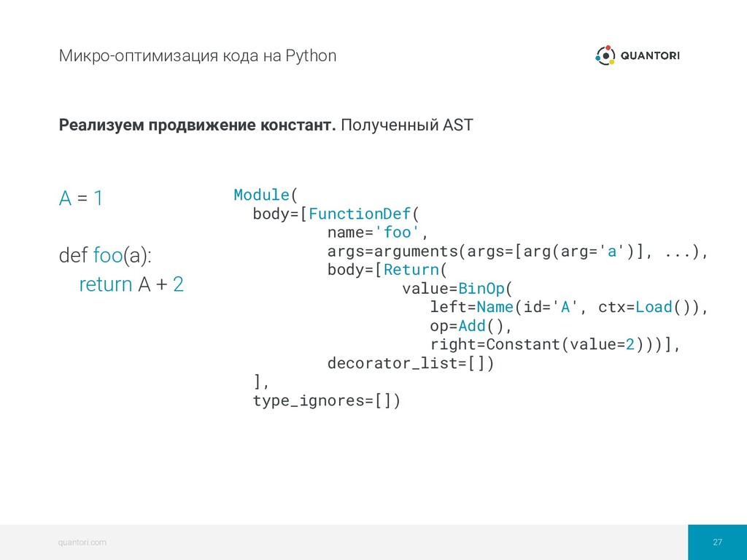
Task: Click the 'Module(' line in AST
Action: [x=266, y=195]
